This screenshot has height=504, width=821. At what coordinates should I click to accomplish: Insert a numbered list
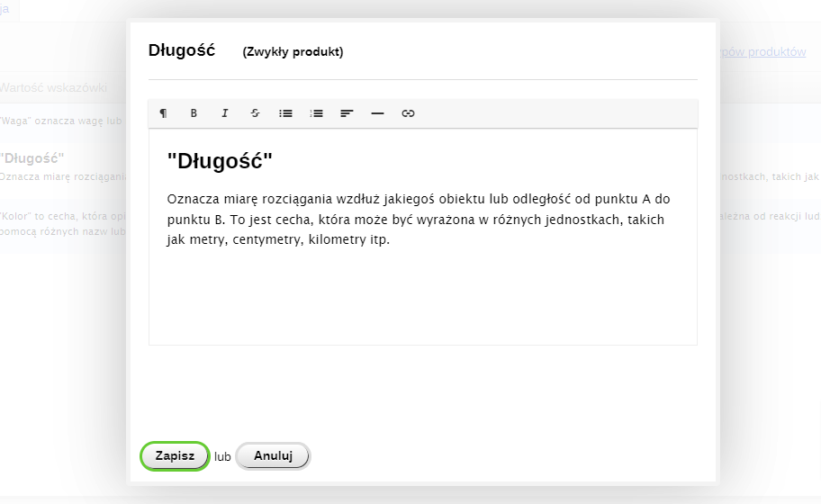[x=316, y=113]
